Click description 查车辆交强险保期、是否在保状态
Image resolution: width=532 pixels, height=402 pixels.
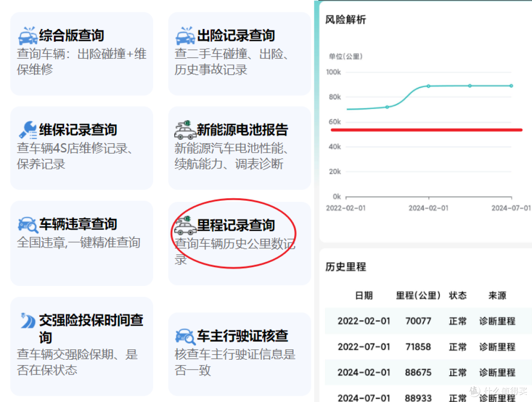click(x=77, y=362)
